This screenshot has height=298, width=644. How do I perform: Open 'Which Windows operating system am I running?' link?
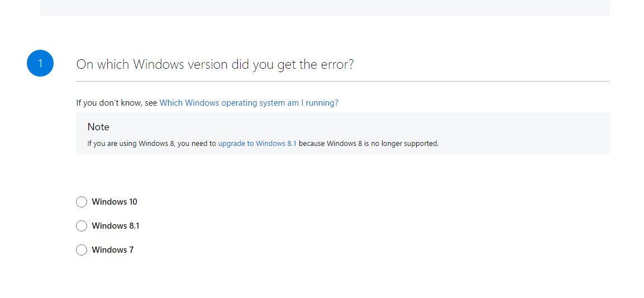249,103
